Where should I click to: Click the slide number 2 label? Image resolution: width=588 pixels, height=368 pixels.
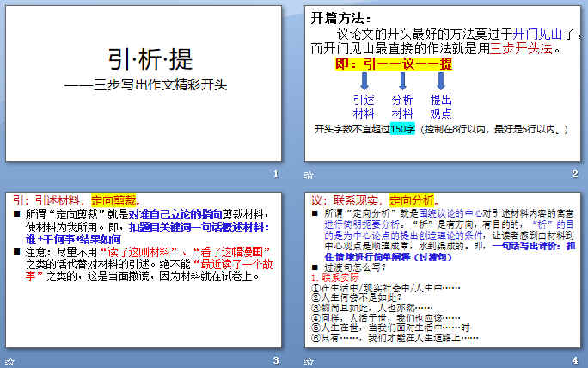click(x=575, y=175)
